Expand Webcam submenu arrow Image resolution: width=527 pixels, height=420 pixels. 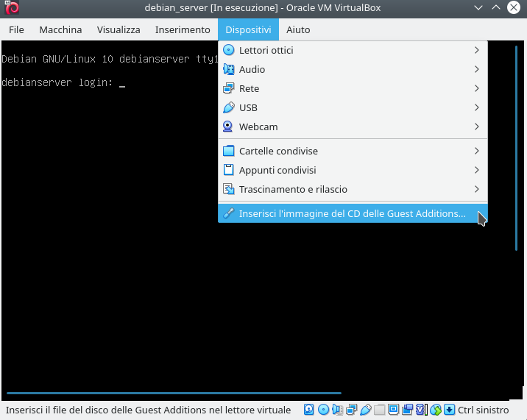[477, 127]
